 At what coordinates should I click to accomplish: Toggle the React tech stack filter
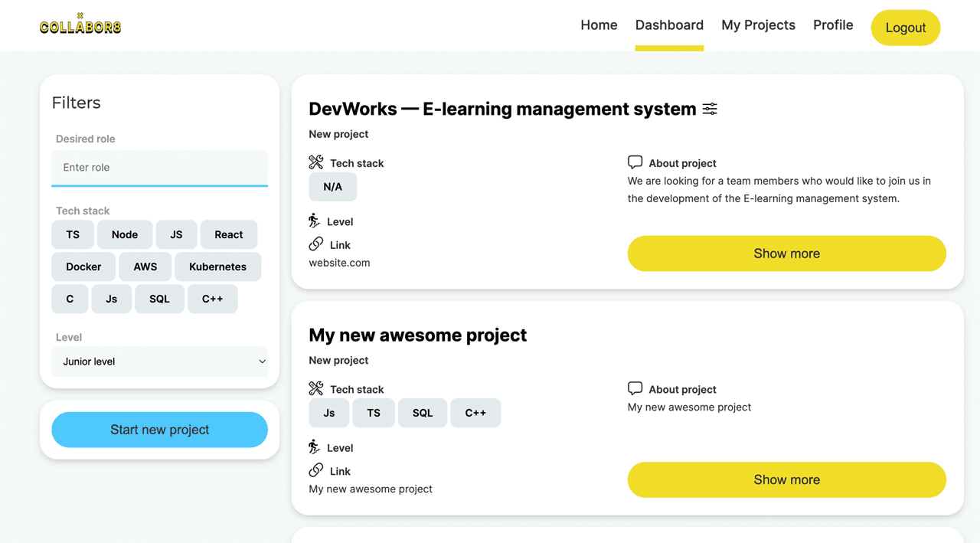(x=229, y=234)
